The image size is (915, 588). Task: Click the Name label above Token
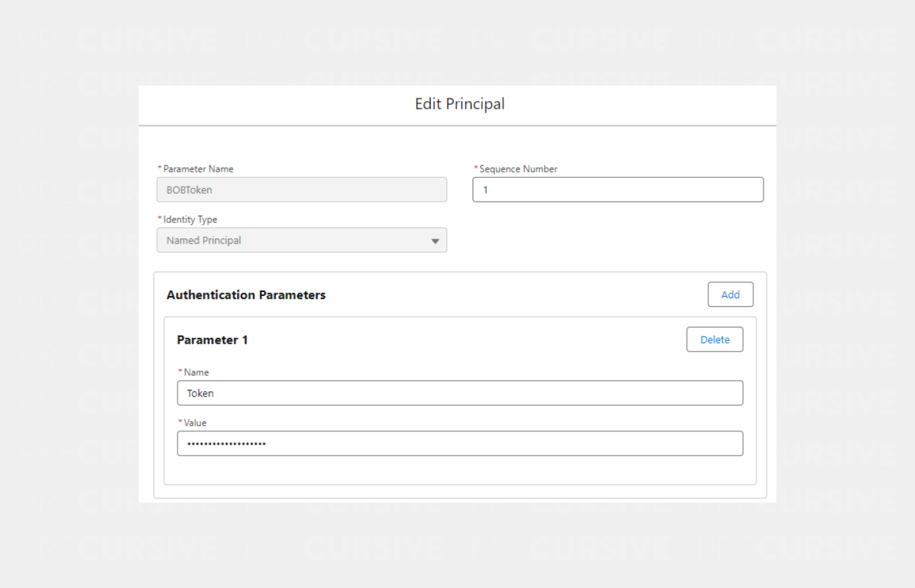(196, 372)
